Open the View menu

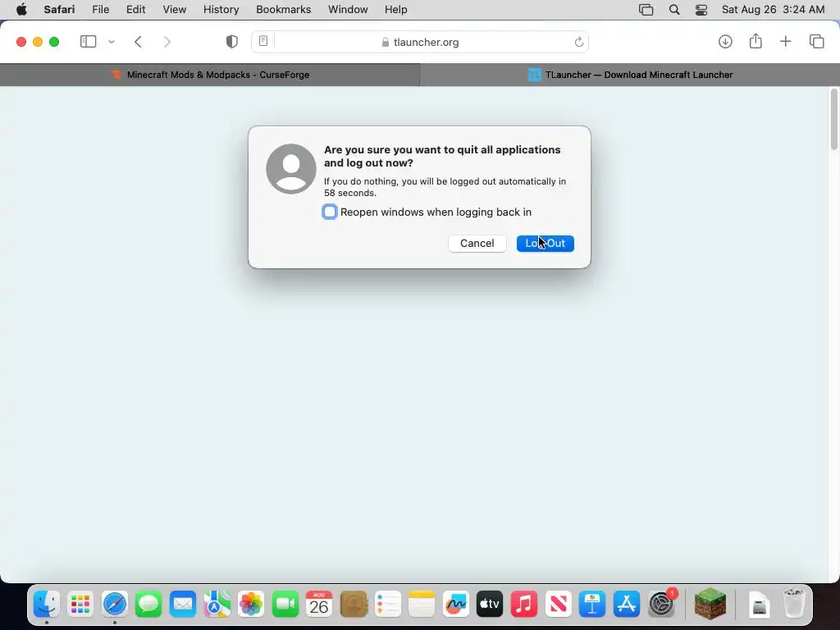coord(174,10)
